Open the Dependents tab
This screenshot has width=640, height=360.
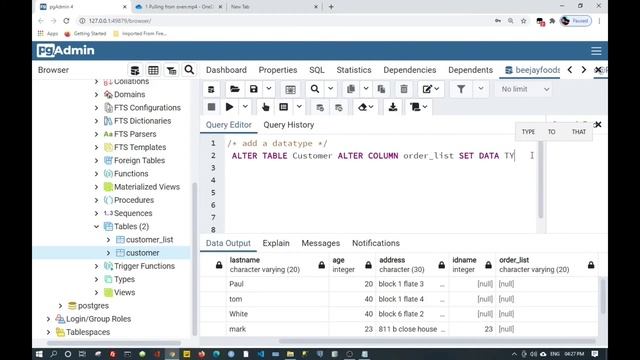pos(471,70)
